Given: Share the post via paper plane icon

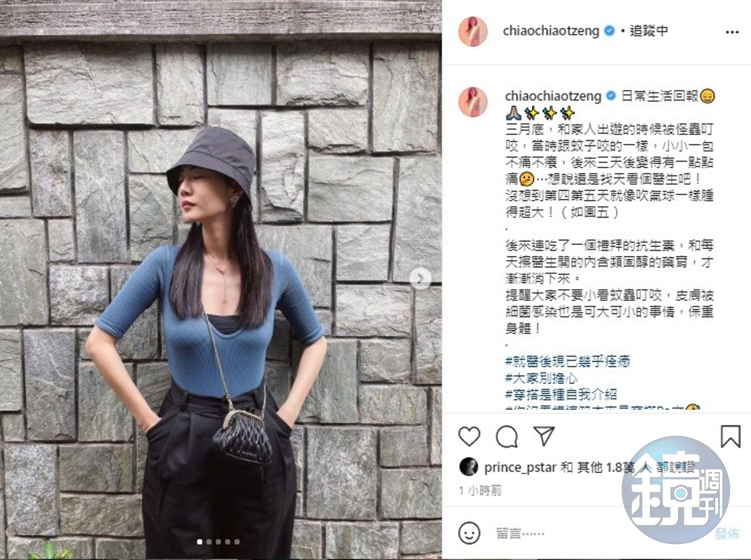Looking at the screenshot, I should (544, 436).
